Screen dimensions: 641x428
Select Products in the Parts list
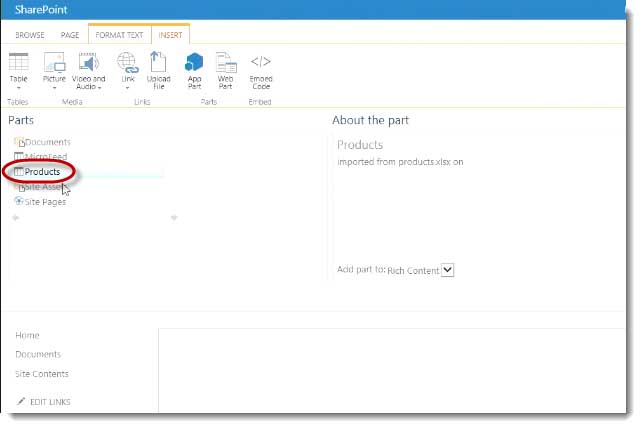42,172
